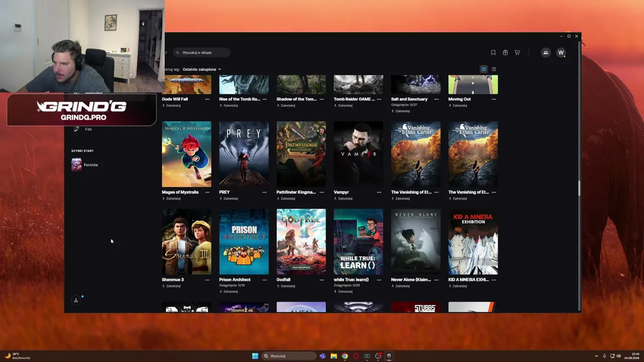Show hidden system tray icons
The height and width of the screenshot is (362, 644).
coord(597,356)
